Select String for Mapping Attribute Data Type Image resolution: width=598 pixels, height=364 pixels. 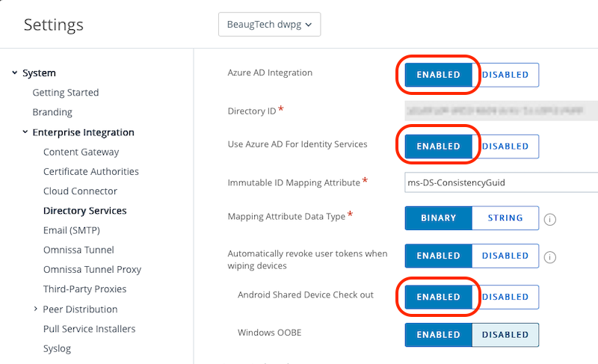(x=505, y=218)
